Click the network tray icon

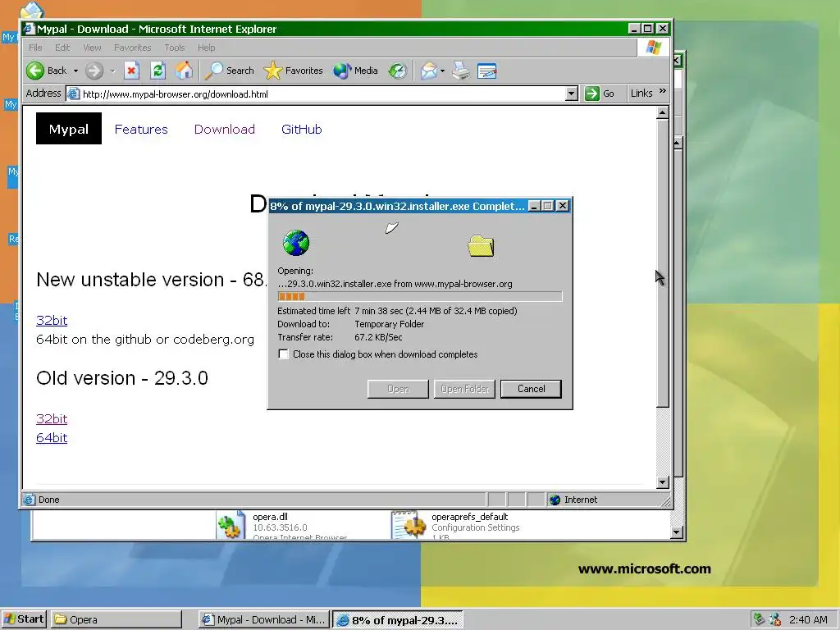click(759, 620)
